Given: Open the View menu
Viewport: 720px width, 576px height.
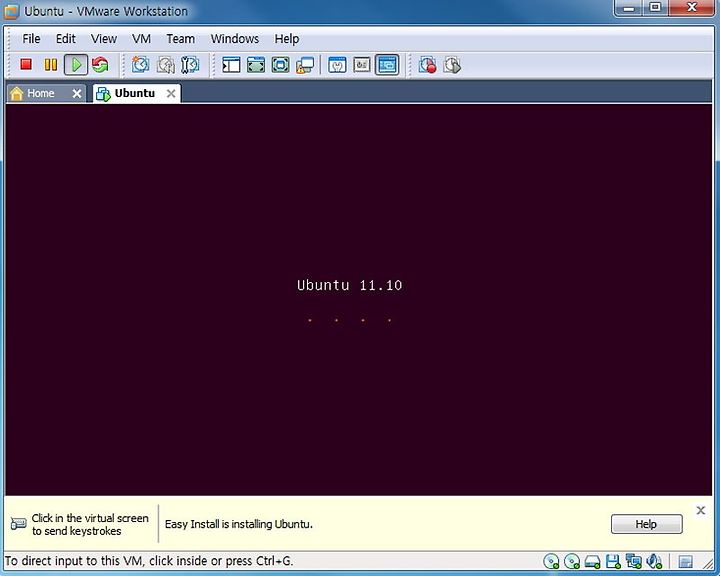Looking at the screenshot, I should [x=104, y=39].
